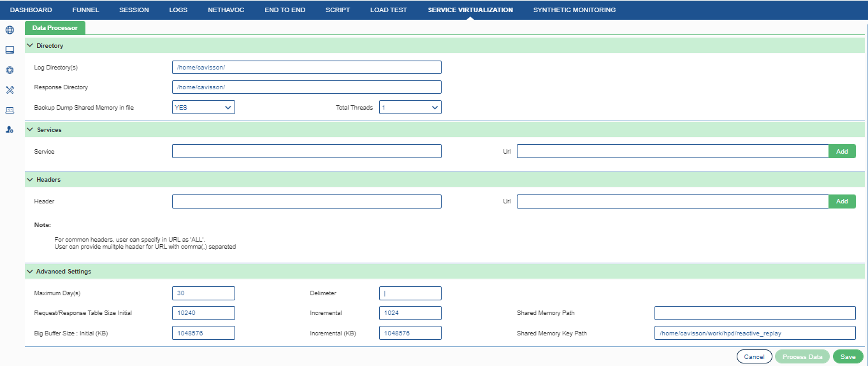
Task: Click the Delimeter input field
Action: (410, 293)
